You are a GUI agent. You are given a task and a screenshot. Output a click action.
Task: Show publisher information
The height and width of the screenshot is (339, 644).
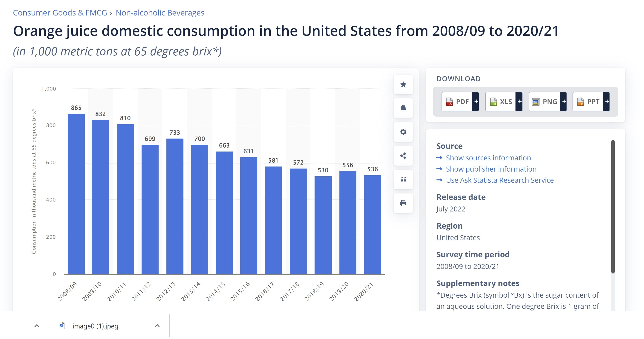491,169
